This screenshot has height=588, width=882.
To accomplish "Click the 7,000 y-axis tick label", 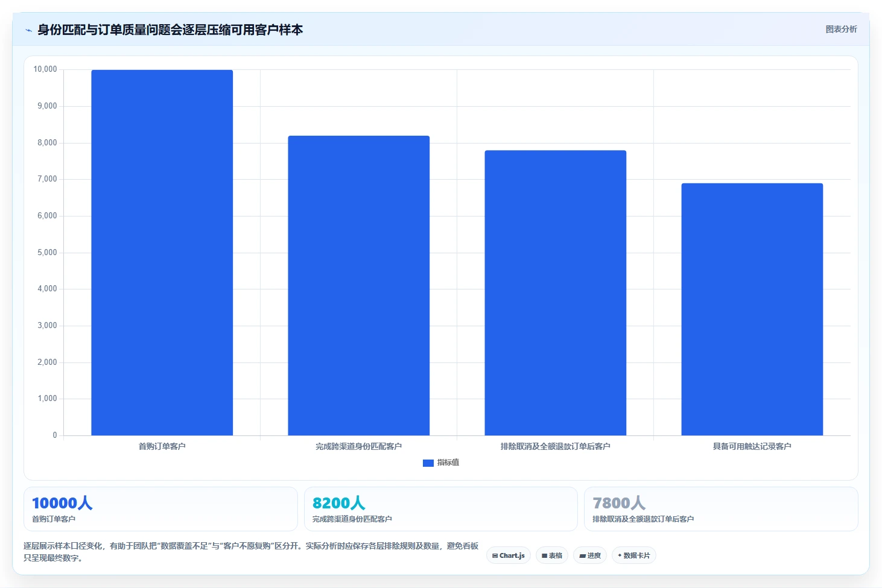I will click(x=47, y=179).
